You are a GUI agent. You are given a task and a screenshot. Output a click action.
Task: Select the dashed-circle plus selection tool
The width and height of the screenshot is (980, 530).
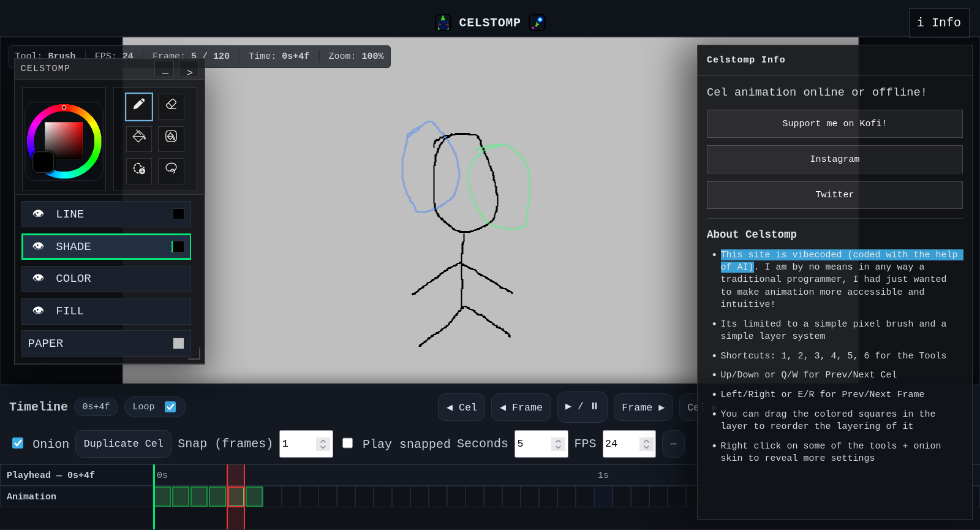(x=139, y=170)
